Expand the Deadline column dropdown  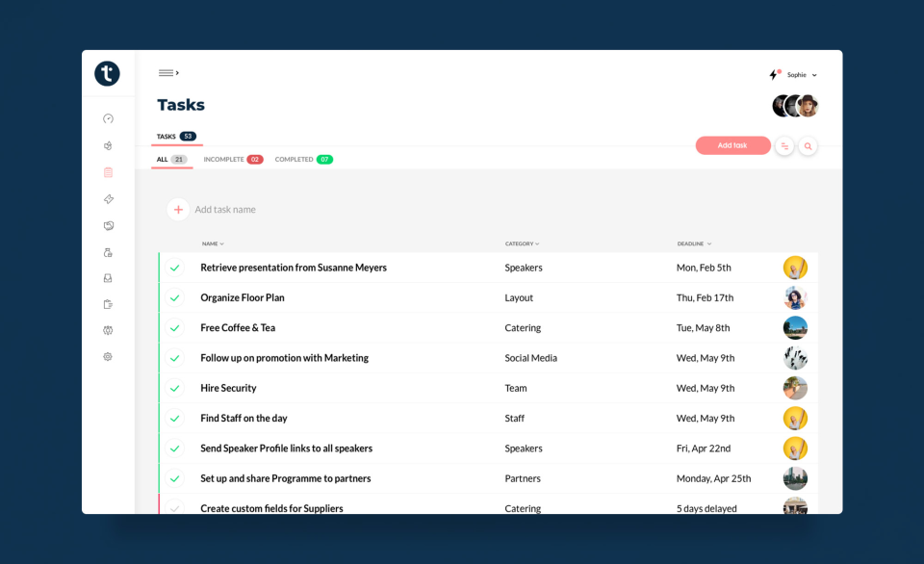click(694, 244)
